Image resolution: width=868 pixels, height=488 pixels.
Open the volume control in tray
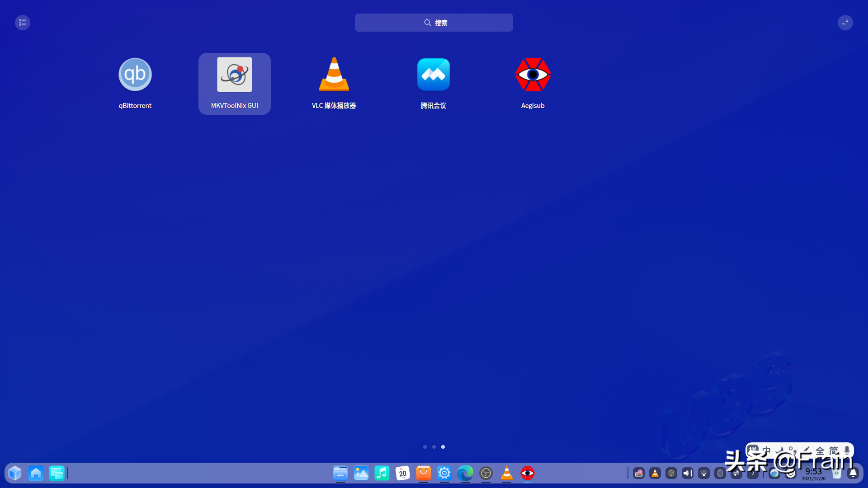(x=687, y=473)
